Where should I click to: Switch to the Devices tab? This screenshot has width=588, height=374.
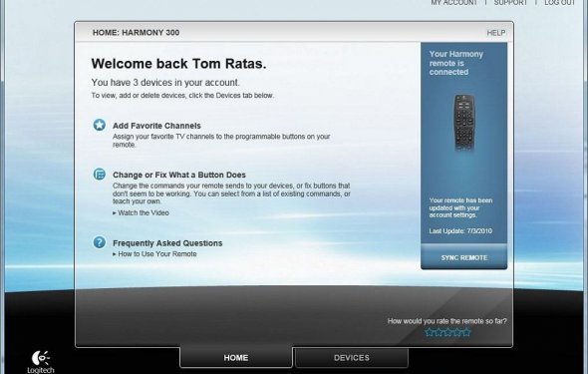click(352, 358)
